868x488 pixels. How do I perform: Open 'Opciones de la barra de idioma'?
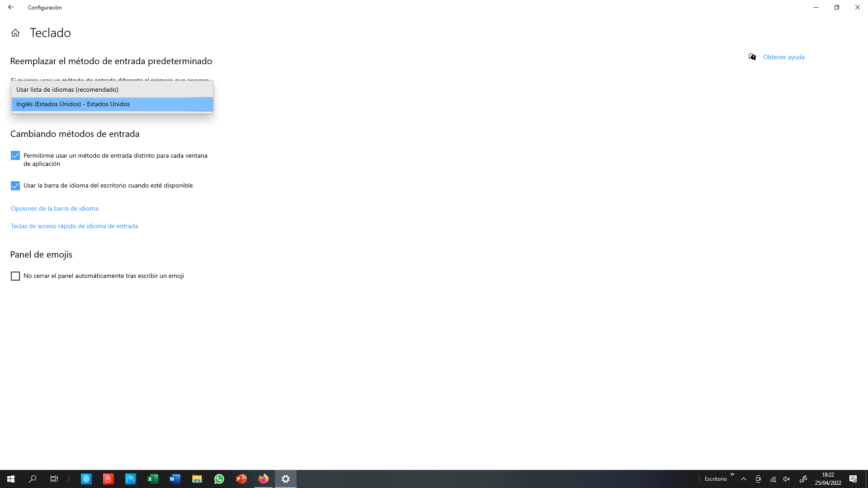pyautogui.click(x=54, y=208)
